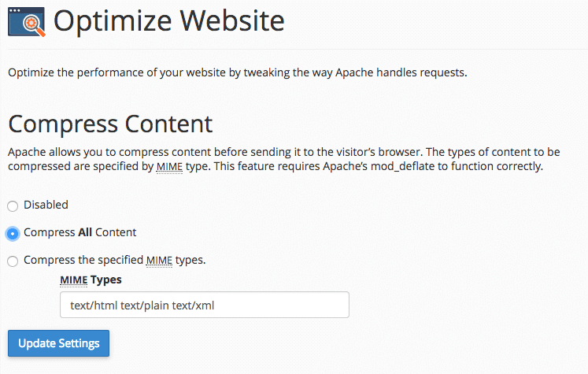Click the Optimize Website page title
Screen dimensions: 588x374
click(169, 21)
